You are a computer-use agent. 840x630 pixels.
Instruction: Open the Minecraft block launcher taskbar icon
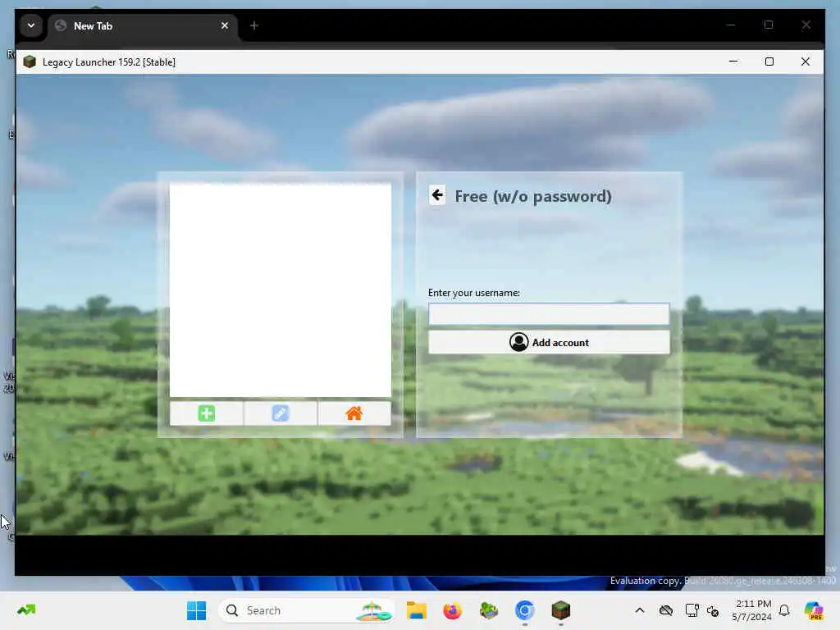tap(561, 610)
